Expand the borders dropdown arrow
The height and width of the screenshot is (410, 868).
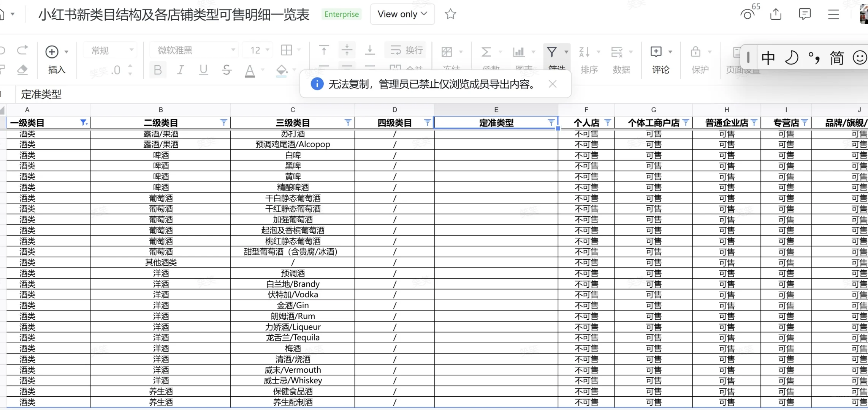click(299, 50)
